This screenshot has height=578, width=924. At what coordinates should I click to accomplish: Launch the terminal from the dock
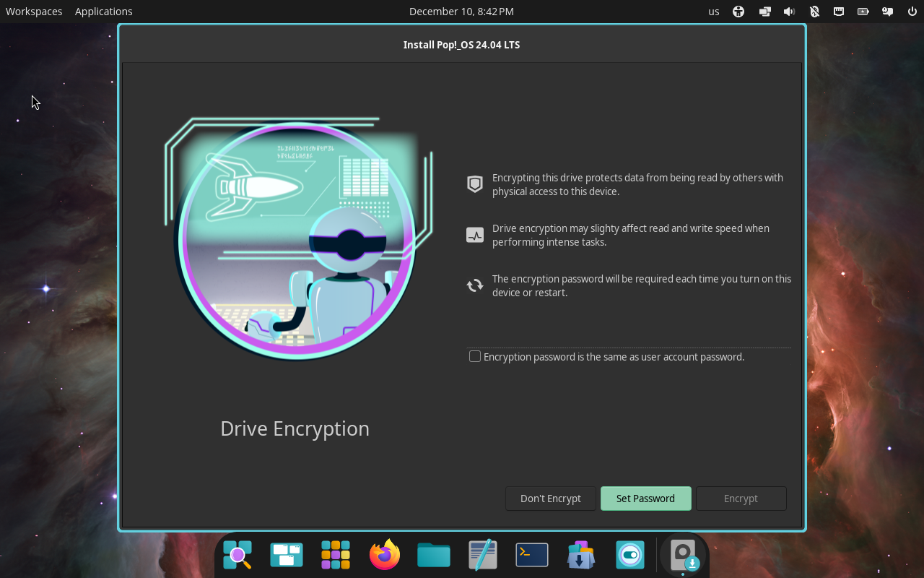coord(531,555)
